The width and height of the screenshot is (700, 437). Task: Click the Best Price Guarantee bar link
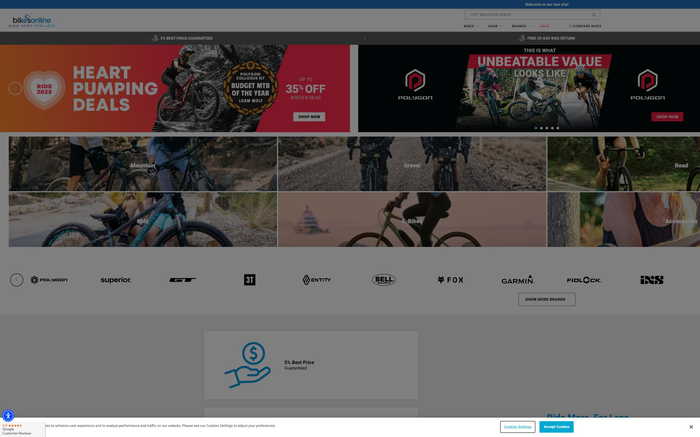click(183, 38)
